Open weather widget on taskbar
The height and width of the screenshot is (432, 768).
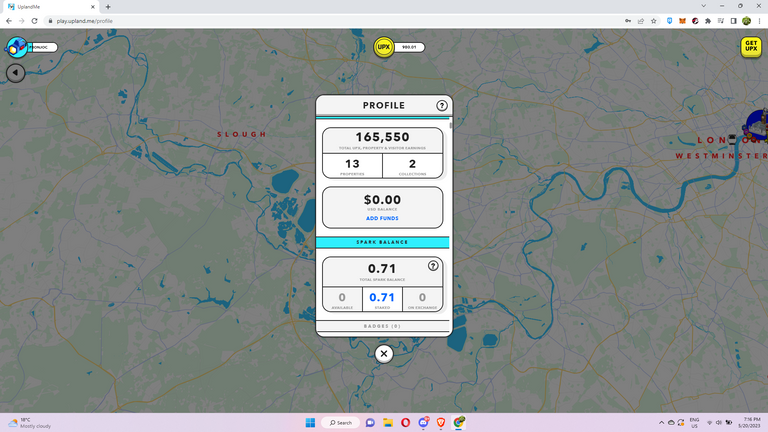point(29,423)
